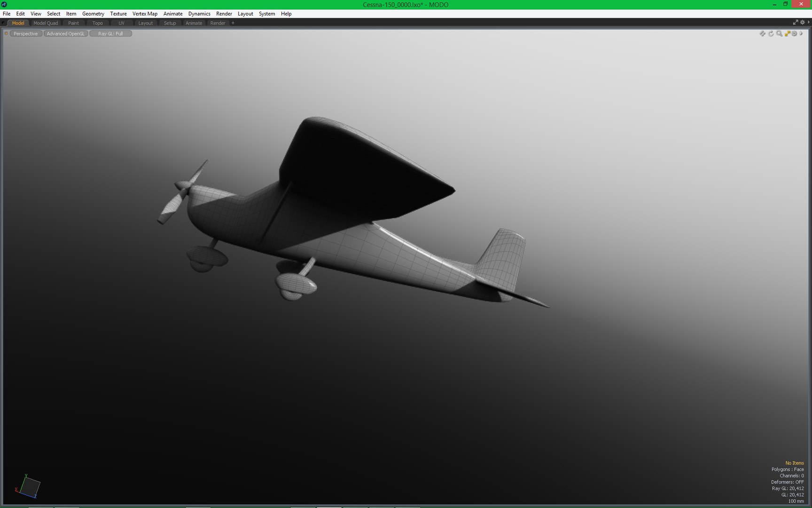This screenshot has width=812, height=508.
Task: Select the viewport rotate control icon
Action: click(771, 33)
